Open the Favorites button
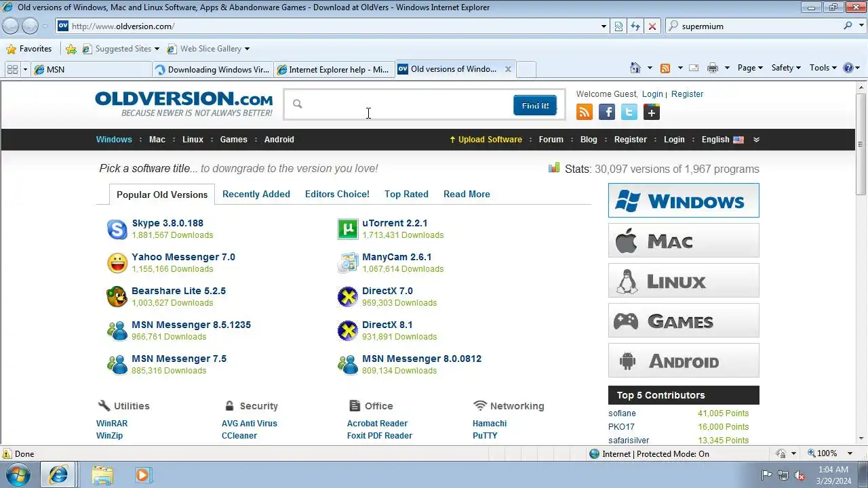868x488 pixels. [28, 49]
